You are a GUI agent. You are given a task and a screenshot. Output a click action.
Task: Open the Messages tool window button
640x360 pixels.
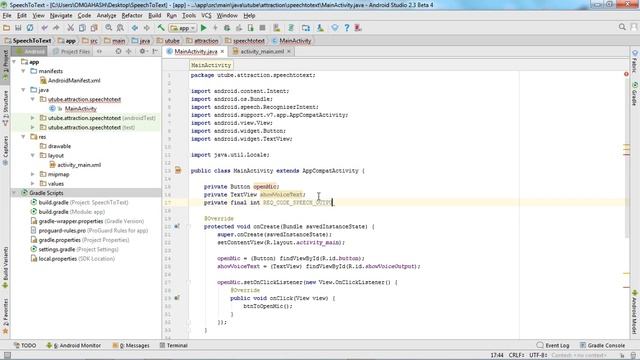coord(131,345)
